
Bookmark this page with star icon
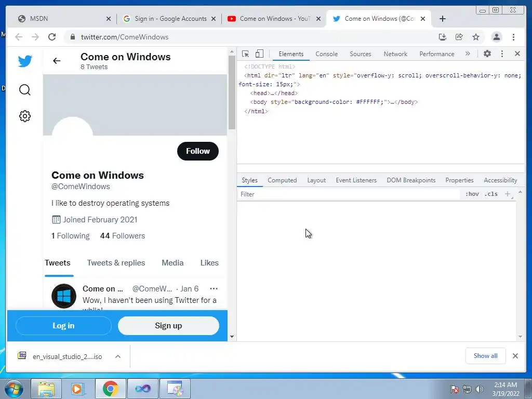pos(476,37)
